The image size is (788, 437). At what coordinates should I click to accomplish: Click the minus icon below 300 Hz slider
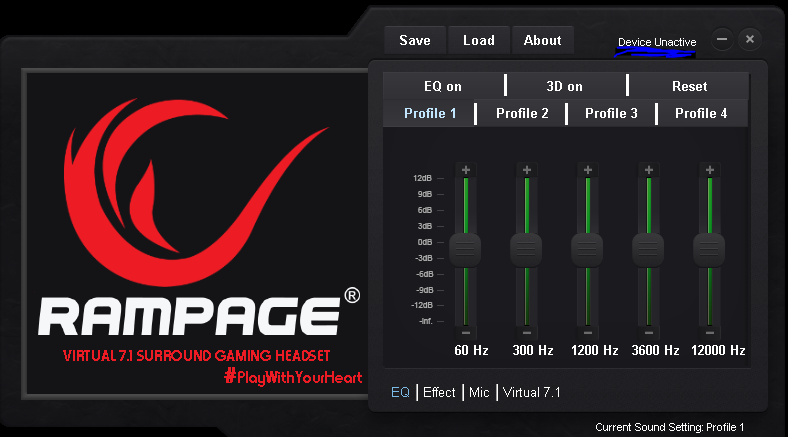pyautogui.click(x=527, y=333)
